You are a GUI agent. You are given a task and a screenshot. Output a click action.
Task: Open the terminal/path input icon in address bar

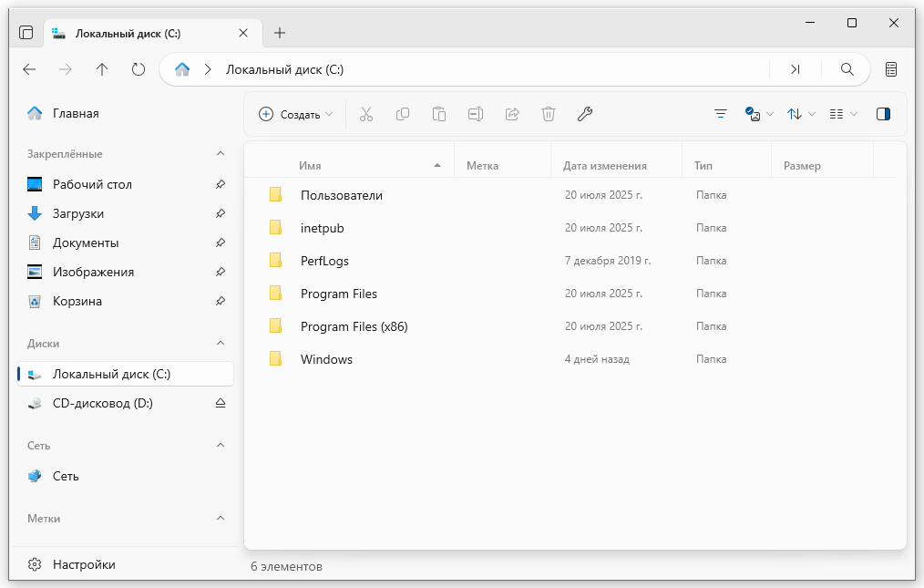coord(795,69)
